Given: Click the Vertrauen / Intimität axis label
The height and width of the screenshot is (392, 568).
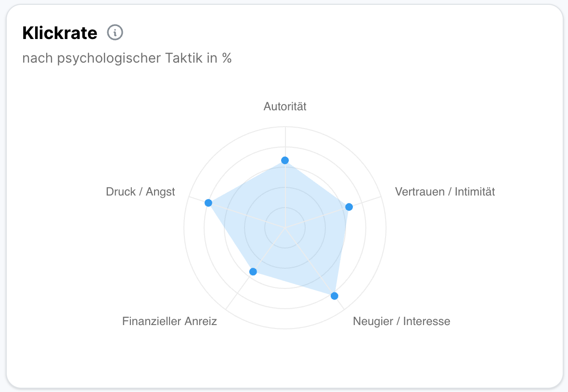Looking at the screenshot, I should click(x=445, y=192).
